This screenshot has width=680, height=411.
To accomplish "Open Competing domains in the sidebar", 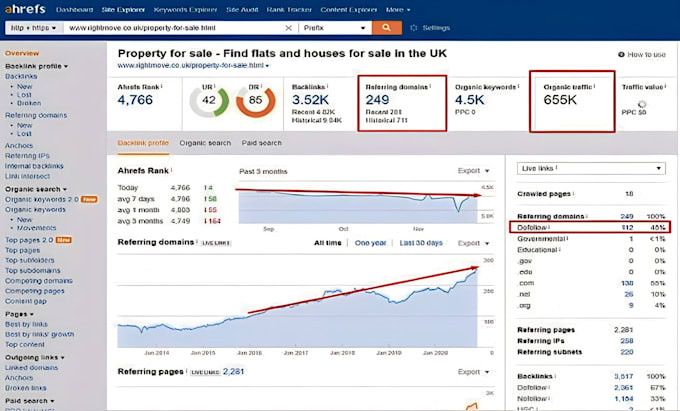I will pos(39,281).
